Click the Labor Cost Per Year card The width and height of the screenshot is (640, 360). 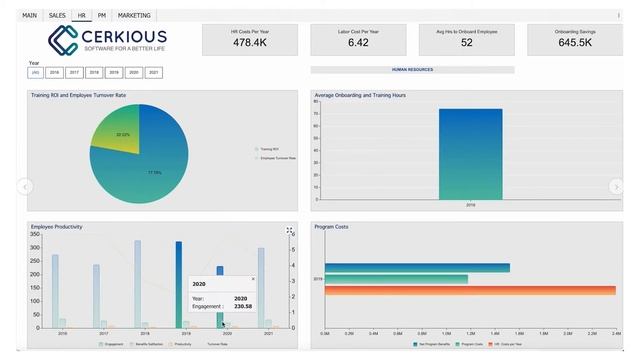point(358,40)
